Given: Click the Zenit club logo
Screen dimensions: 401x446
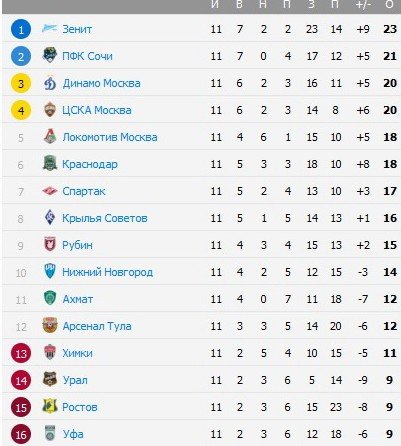Looking at the screenshot, I should tap(50, 29).
